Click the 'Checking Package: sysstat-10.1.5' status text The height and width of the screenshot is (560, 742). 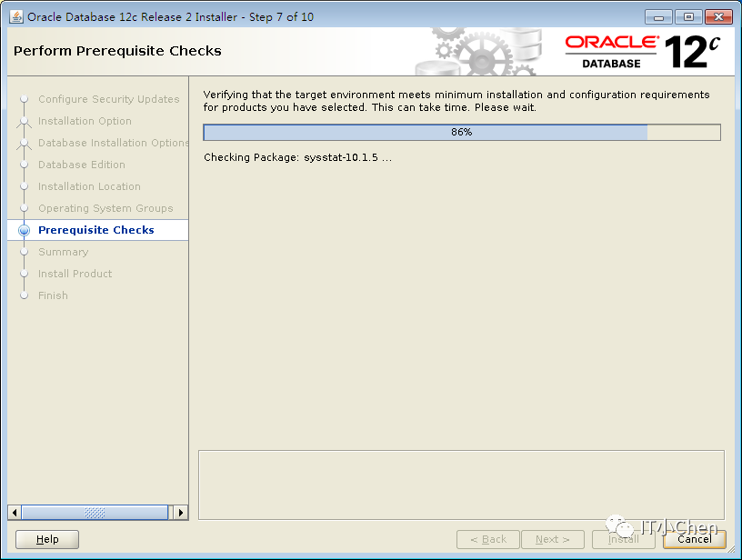297,157
